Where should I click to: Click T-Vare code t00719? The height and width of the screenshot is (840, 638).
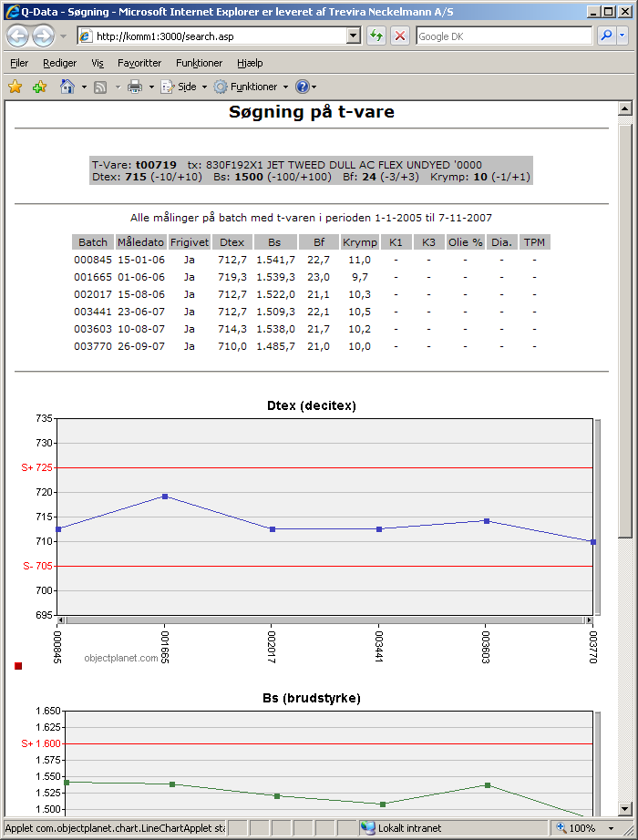[156, 165]
